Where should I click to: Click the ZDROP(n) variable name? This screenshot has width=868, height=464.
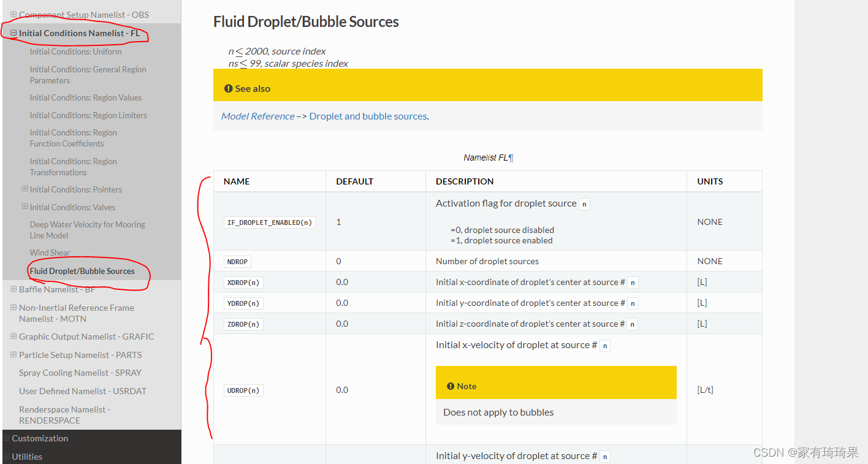pyautogui.click(x=243, y=324)
